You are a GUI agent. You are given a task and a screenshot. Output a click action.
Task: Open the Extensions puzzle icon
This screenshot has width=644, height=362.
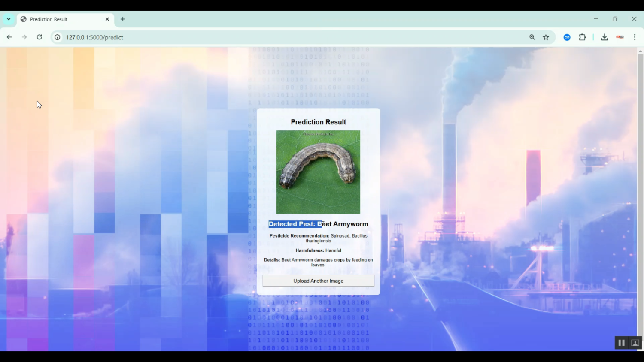582,37
